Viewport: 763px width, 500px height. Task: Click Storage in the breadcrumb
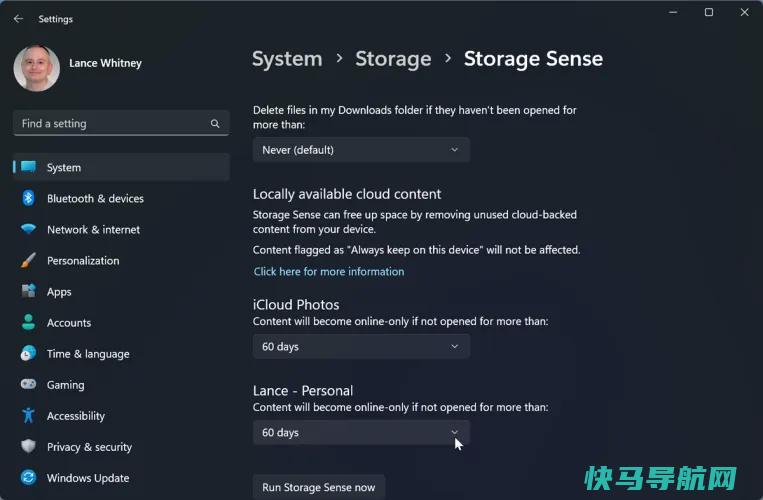393,59
